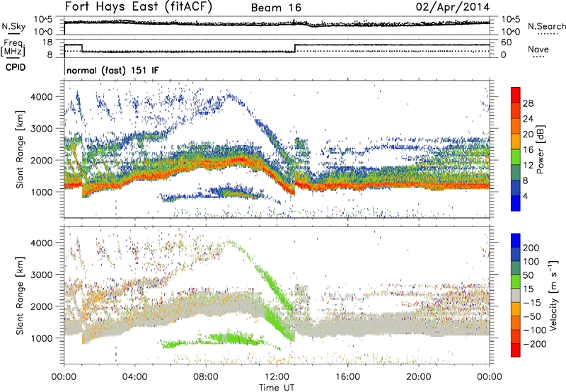Image resolution: width=566 pixels, height=392 pixels.
Task: Click the '04:00' time axis label
Action: 135,377
